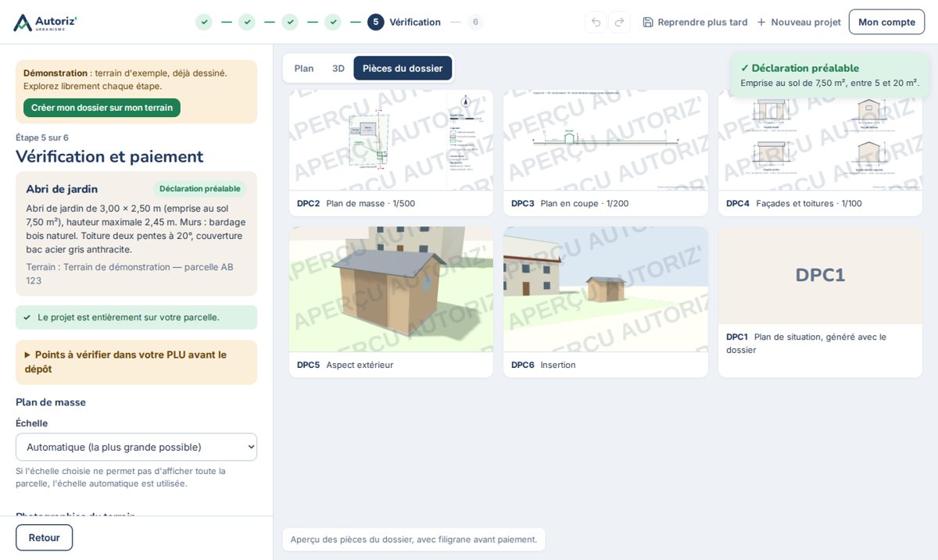Click the Abri de jardin title

pyautogui.click(x=62, y=189)
